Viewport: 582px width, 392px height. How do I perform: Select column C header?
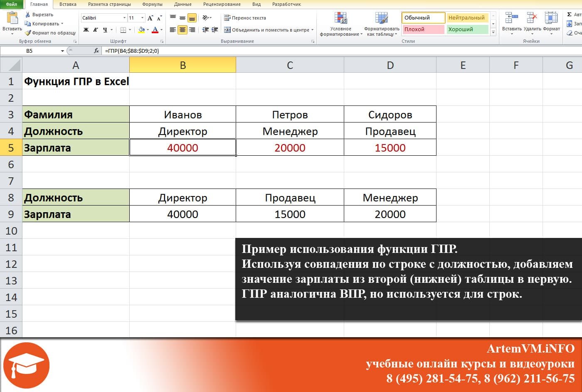coord(290,65)
